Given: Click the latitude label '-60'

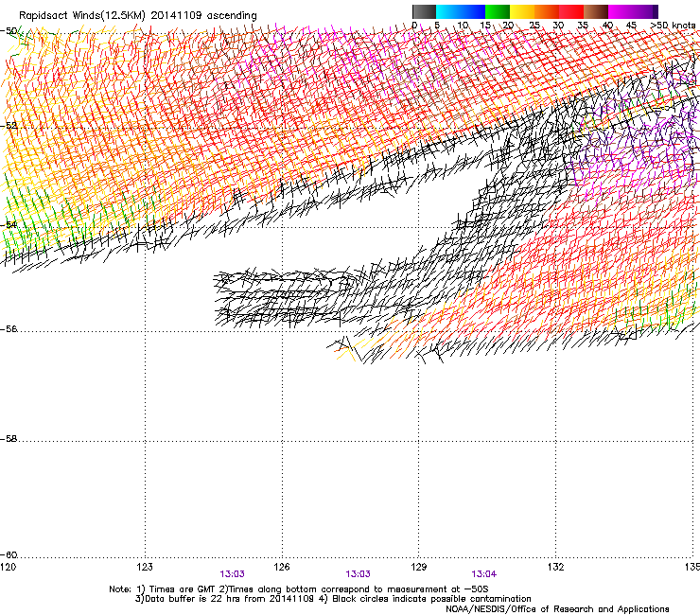Looking at the screenshot, I should click(9, 555).
